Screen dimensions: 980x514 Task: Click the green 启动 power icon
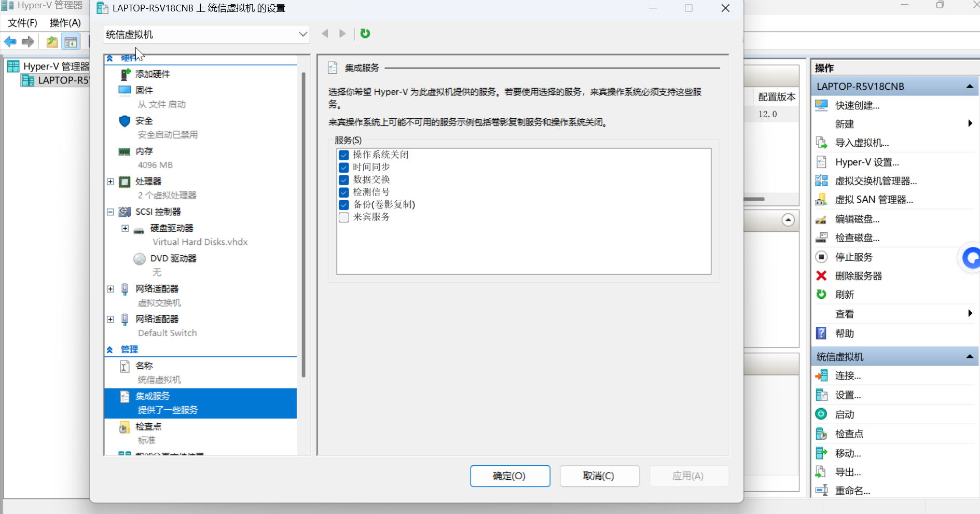point(821,414)
